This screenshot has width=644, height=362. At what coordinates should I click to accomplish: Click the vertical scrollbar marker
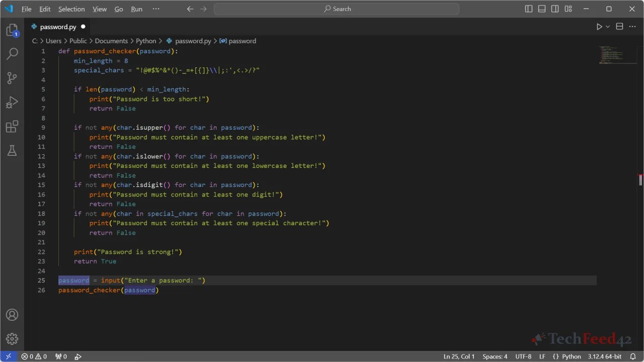click(640, 180)
